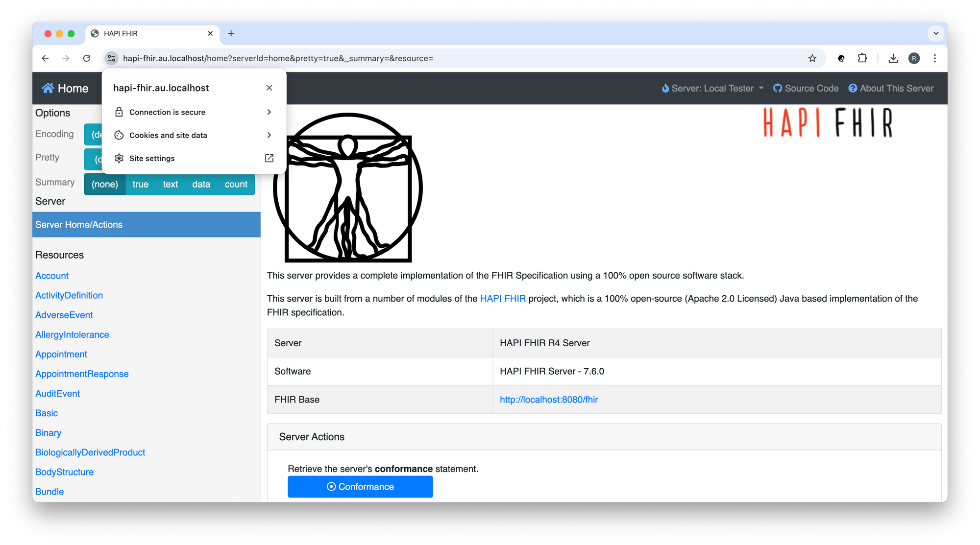Open the Source Code link

pos(806,88)
